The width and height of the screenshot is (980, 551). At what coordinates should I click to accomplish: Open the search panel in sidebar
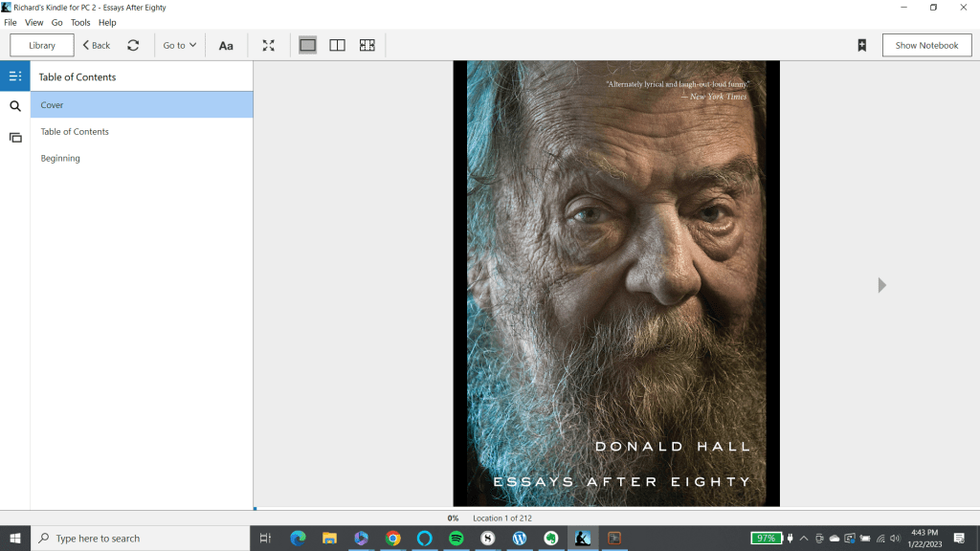[15, 106]
